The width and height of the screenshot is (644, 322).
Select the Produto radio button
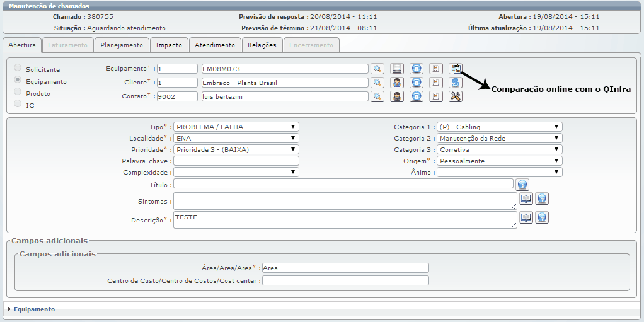coord(18,92)
